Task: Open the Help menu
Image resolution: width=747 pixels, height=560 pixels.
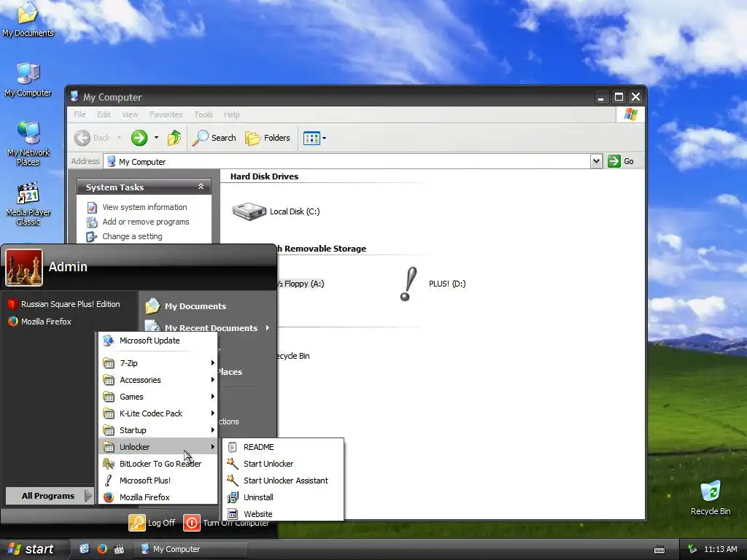Action: pyautogui.click(x=231, y=114)
